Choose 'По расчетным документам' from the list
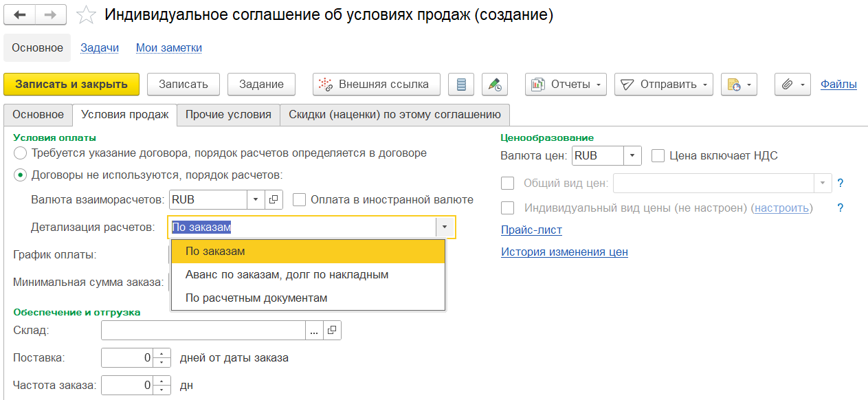Viewport: 868px width, 400px height. point(256,298)
